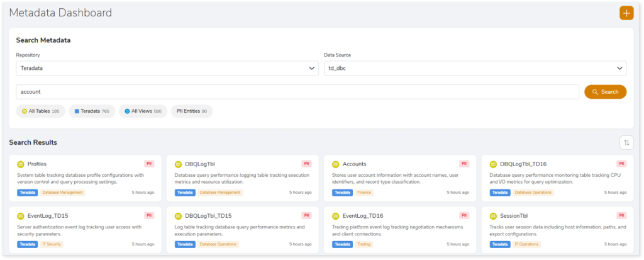Toggle the All Tables filter chip
644x260 pixels.
(40, 111)
